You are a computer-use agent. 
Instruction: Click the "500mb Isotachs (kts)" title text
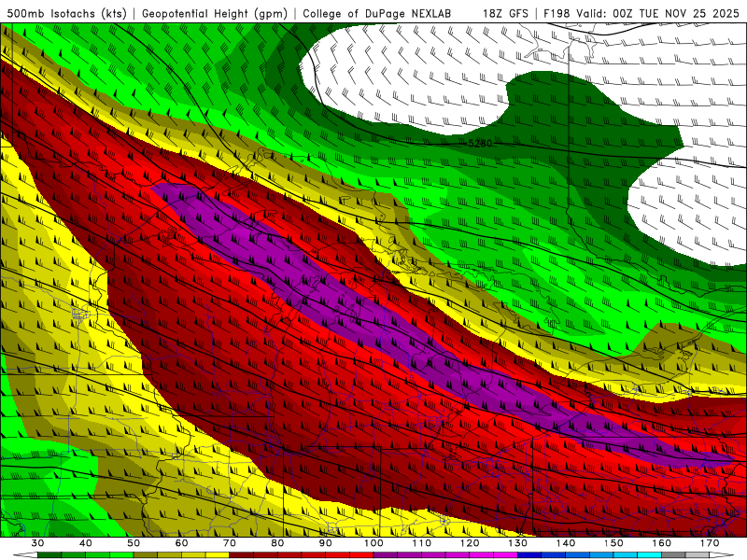click(x=67, y=14)
